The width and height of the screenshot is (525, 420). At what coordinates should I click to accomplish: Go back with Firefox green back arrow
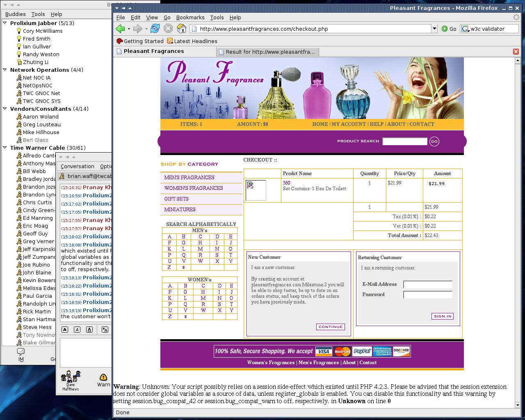[120, 29]
